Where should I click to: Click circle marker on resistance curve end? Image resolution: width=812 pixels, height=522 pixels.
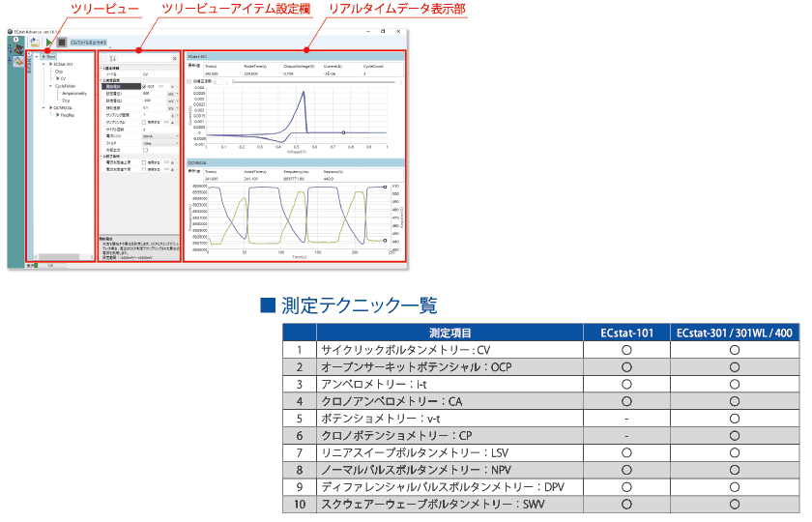[x=385, y=241]
